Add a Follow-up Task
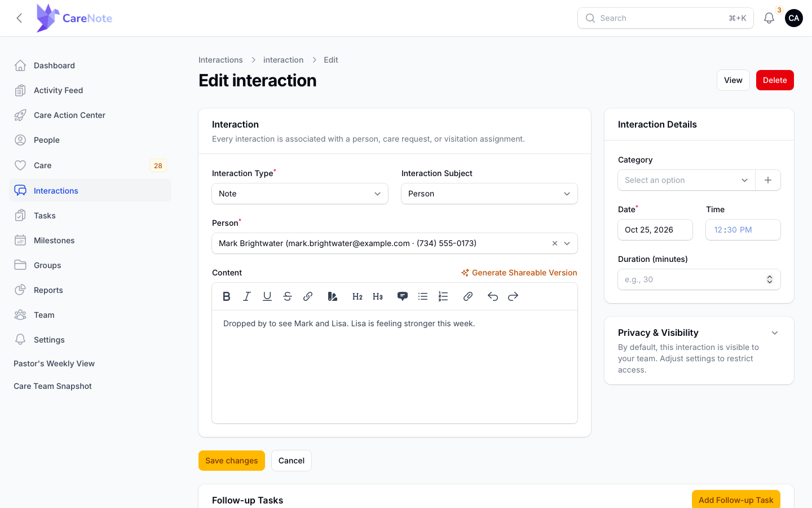The width and height of the screenshot is (812, 508). 736,499
